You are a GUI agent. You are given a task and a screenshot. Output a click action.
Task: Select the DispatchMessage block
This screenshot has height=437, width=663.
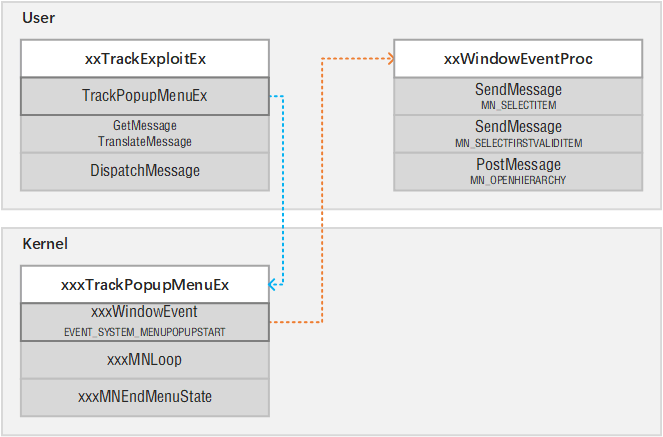tap(145, 171)
